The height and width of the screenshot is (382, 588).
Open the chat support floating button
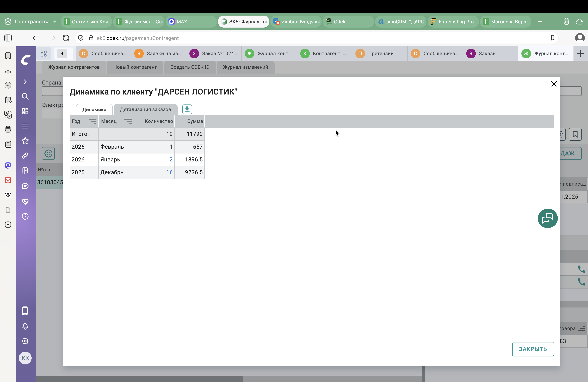tap(547, 218)
